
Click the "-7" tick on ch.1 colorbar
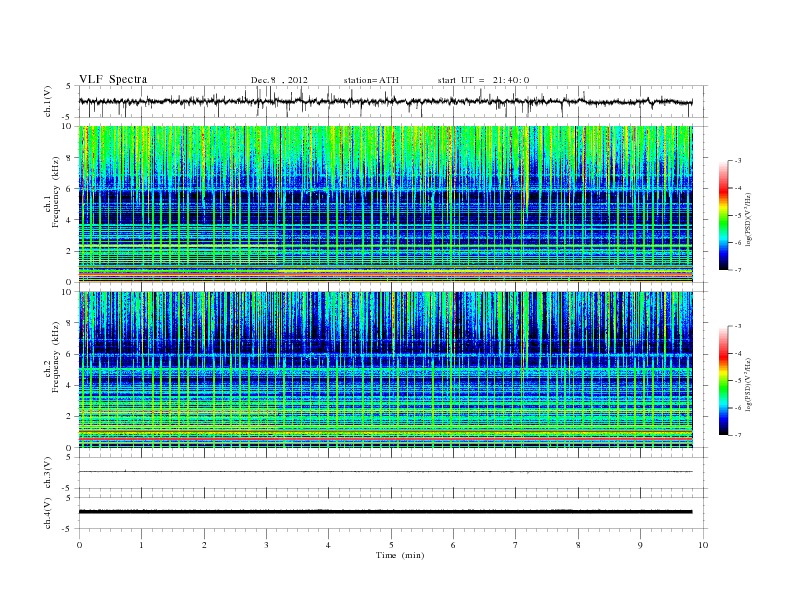click(737, 270)
